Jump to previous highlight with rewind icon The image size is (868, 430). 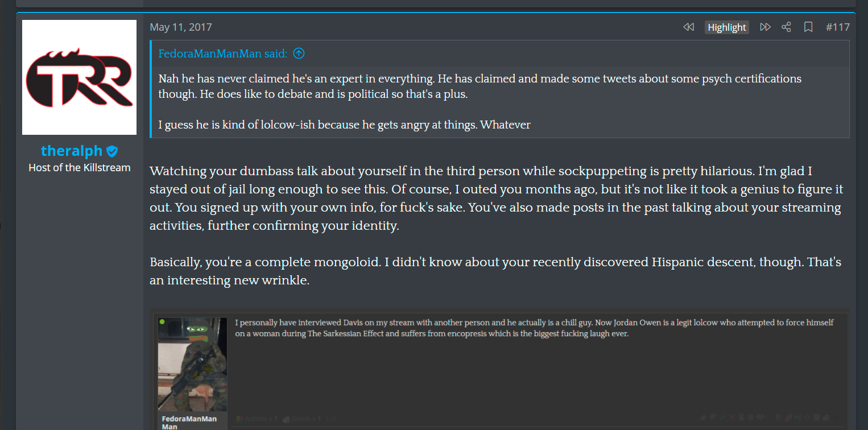688,27
